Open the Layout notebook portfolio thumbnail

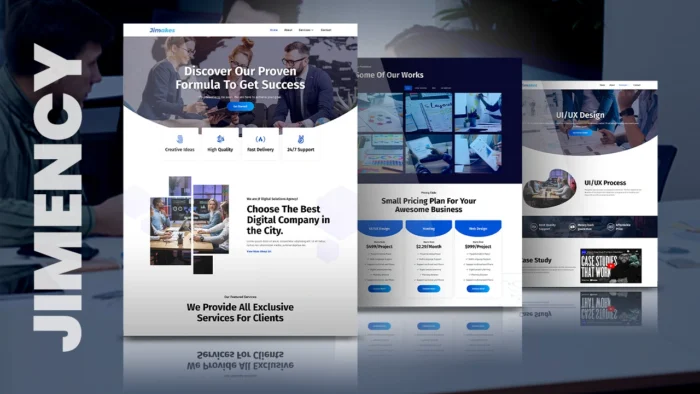point(428,112)
